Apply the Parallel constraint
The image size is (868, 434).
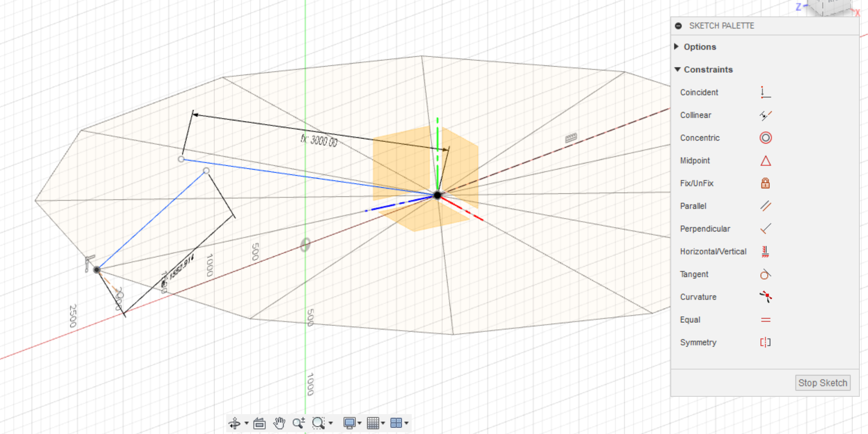tap(765, 206)
